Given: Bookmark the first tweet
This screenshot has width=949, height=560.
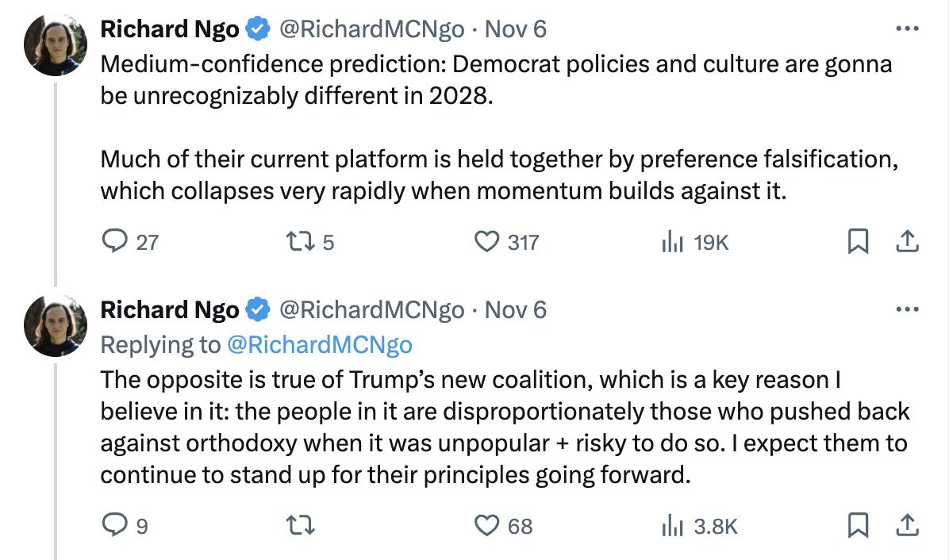Looking at the screenshot, I should click(858, 241).
